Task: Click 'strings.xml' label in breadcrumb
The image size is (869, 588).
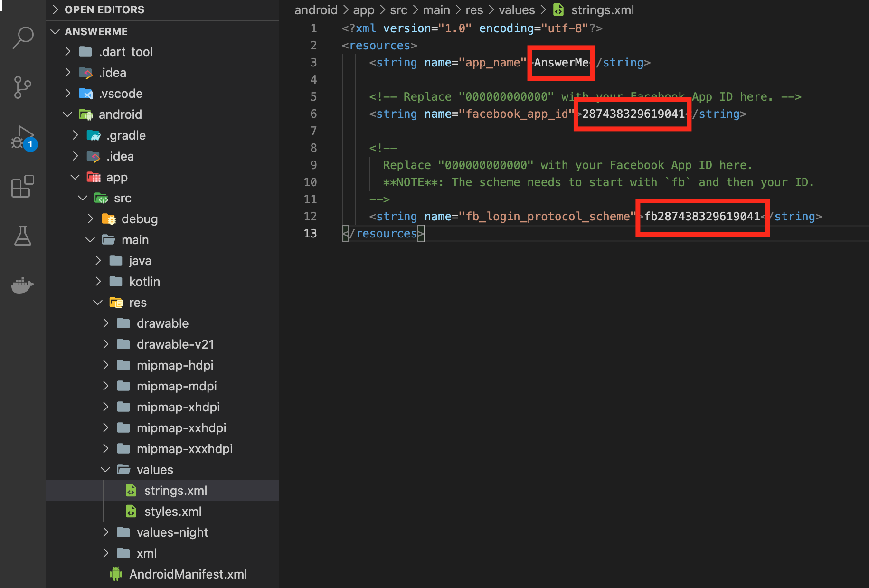Action: (603, 10)
